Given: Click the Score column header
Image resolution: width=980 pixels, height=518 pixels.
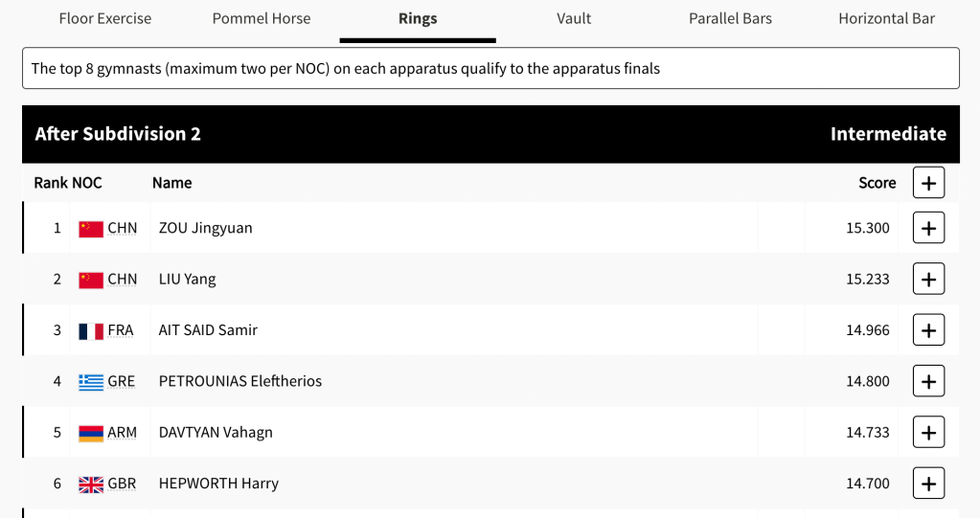Looking at the screenshot, I should coord(877,183).
